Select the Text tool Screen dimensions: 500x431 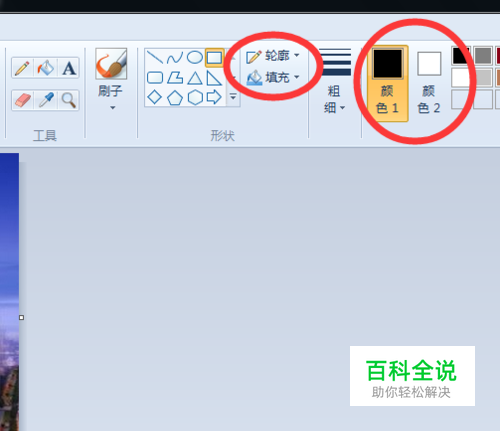click(69, 68)
